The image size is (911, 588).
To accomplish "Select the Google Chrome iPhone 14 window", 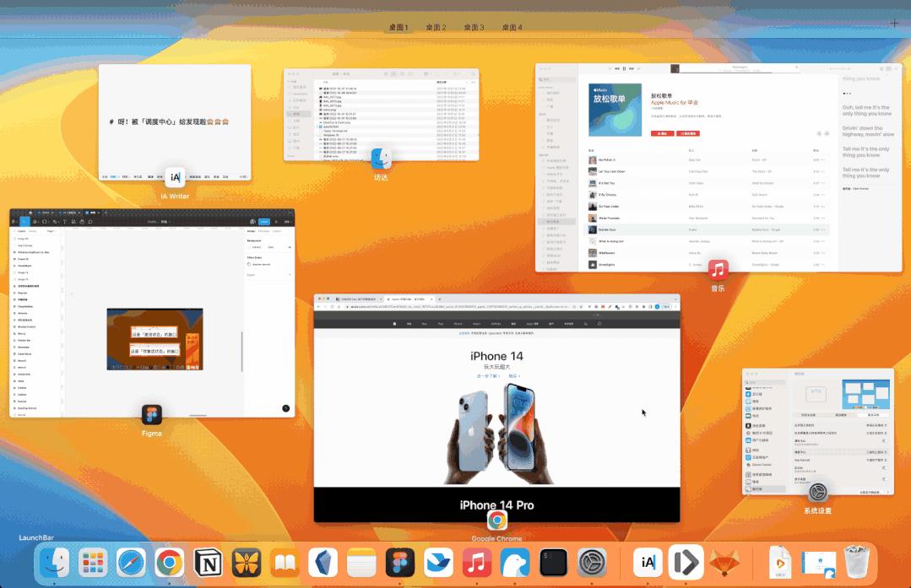I will [496, 408].
